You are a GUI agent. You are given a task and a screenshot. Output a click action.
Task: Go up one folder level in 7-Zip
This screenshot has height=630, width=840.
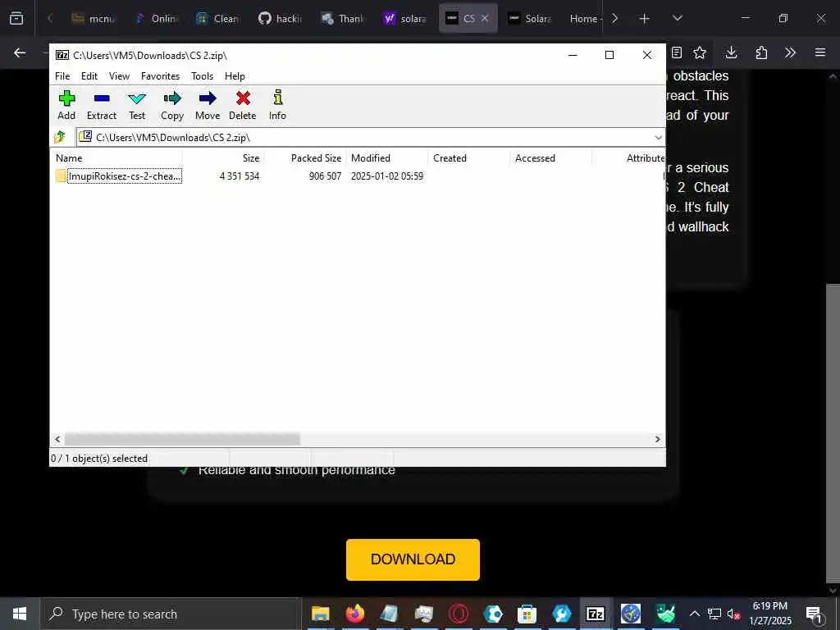[60, 137]
